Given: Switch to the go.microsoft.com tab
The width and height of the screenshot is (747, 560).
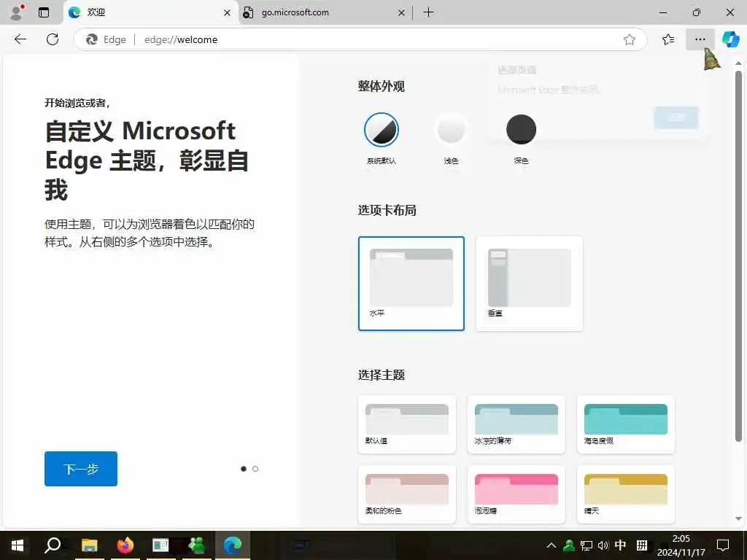Looking at the screenshot, I should (x=324, y=12).
